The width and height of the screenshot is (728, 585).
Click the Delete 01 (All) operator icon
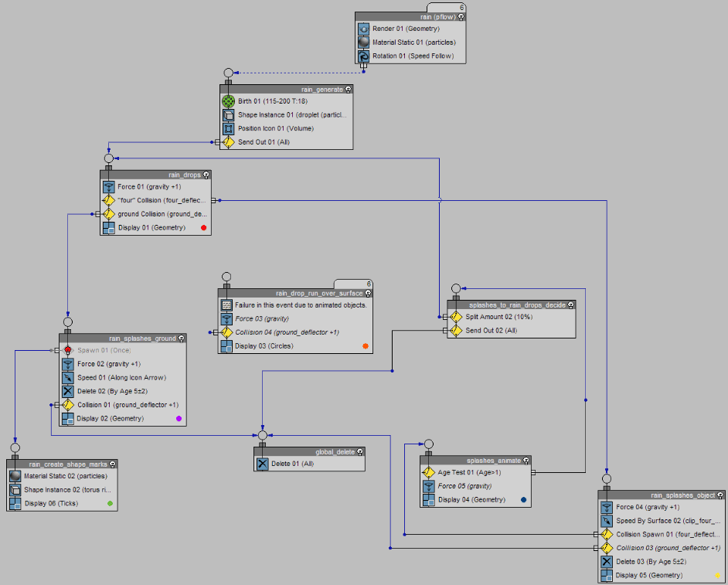tap(262, 464)
